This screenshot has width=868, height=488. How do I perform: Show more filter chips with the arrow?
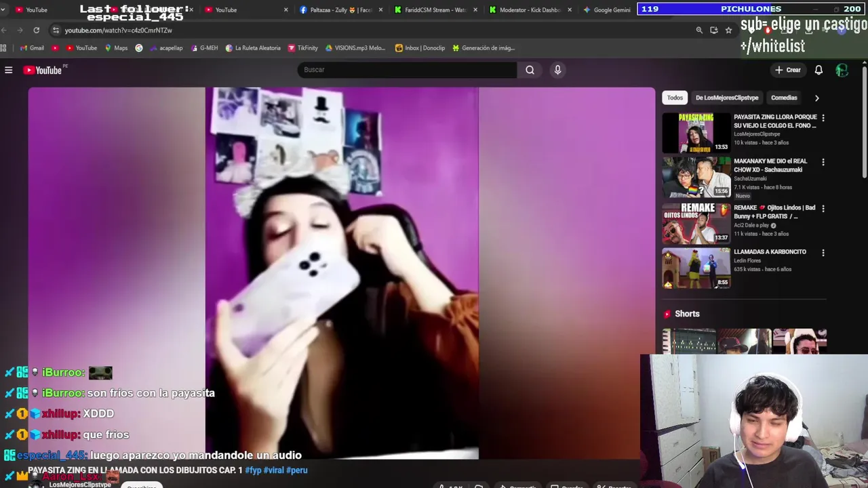(x=816, y=98)
